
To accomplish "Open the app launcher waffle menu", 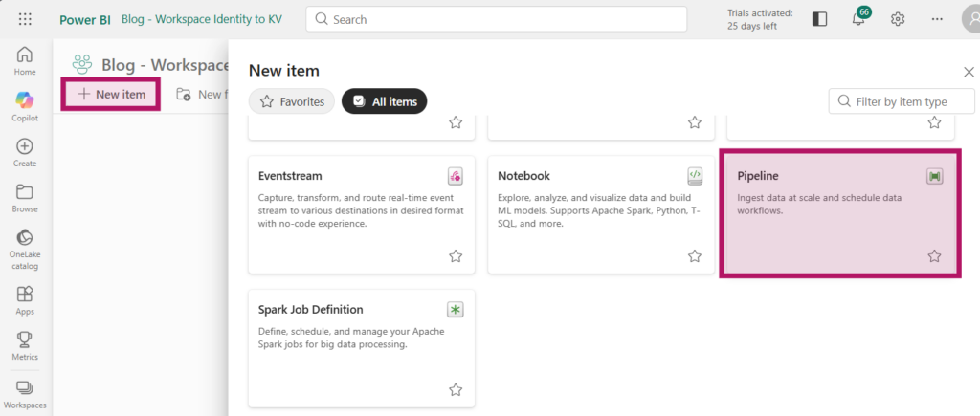I will tap(26, 19).
